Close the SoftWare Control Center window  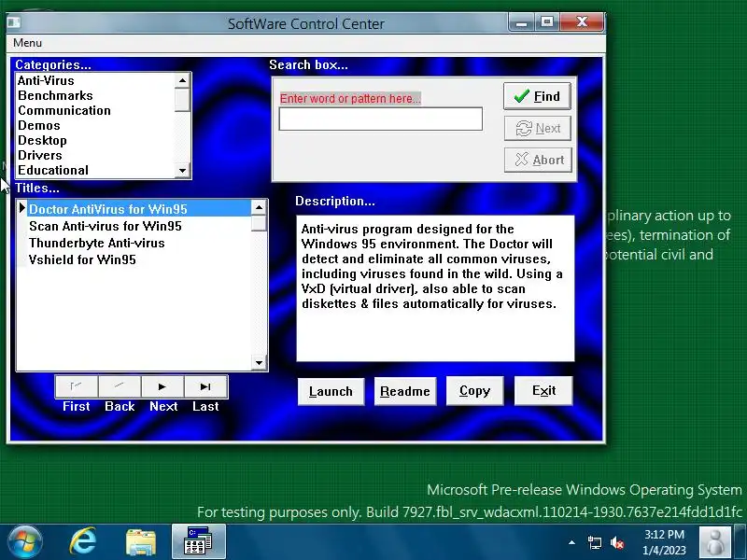[x=582, y=22]
